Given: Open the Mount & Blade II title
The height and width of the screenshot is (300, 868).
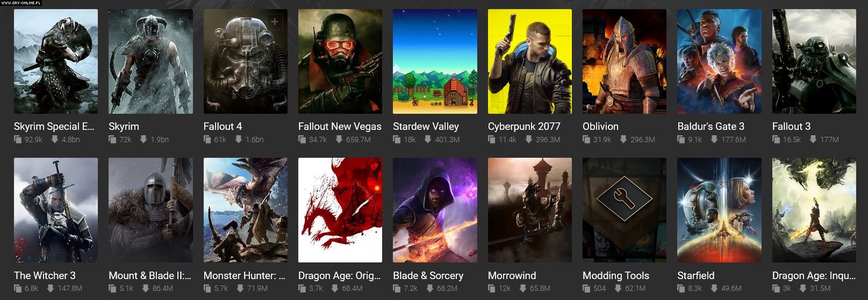Looking at the screenshot, I should (x=150, y=276).
